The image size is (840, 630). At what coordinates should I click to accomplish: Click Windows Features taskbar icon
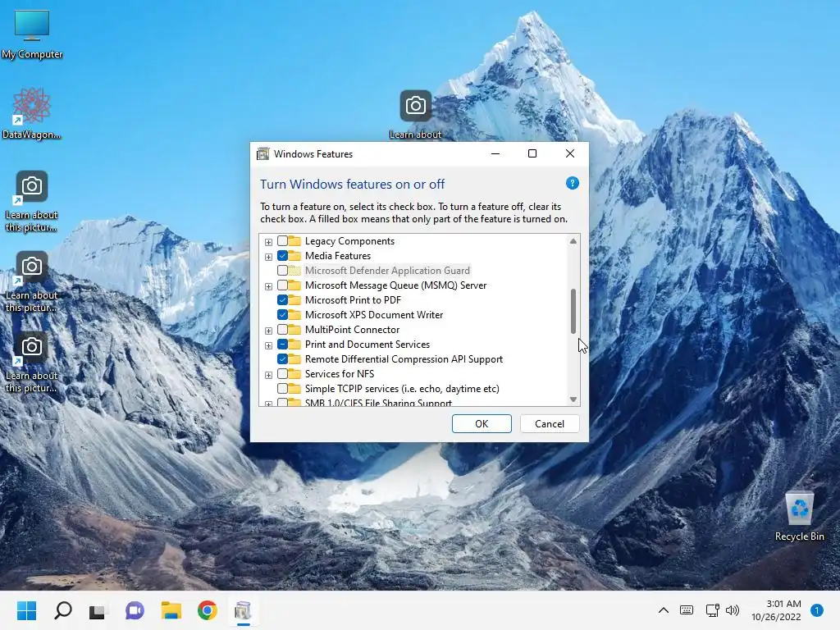(243, 610)
